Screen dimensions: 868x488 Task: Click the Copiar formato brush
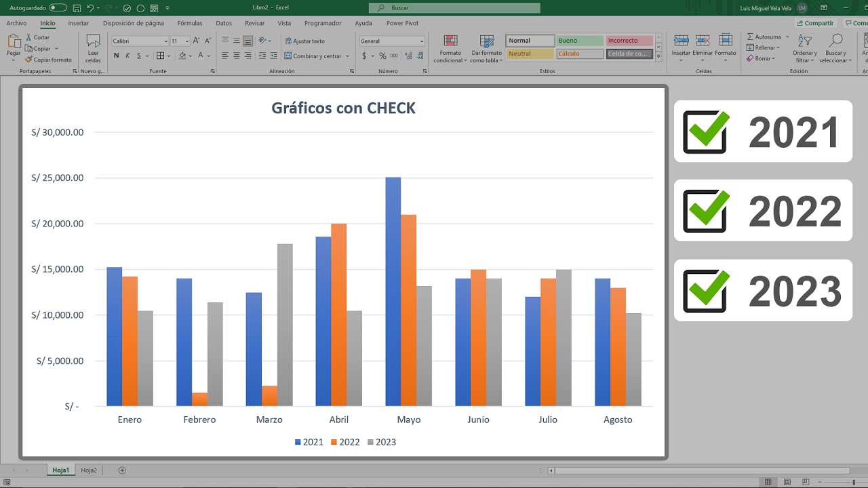coord(28,60)
